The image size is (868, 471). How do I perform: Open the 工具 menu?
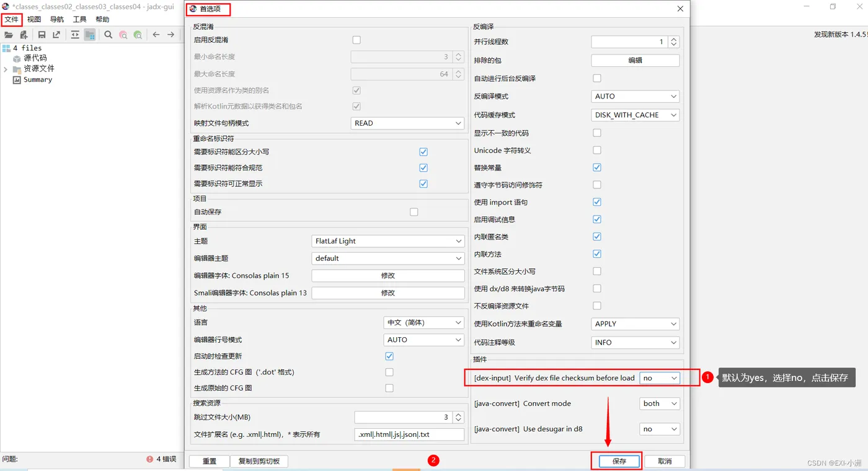(x=80, y=20)
